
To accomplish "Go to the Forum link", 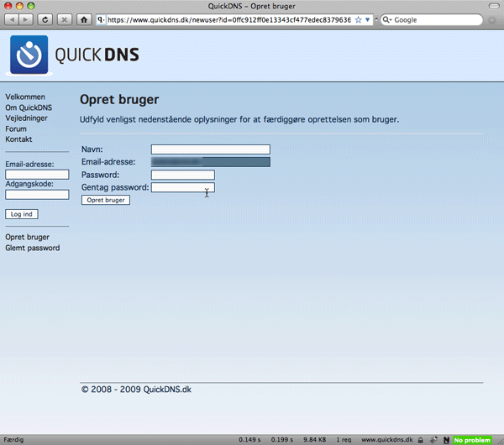I will tap(16, 128).
